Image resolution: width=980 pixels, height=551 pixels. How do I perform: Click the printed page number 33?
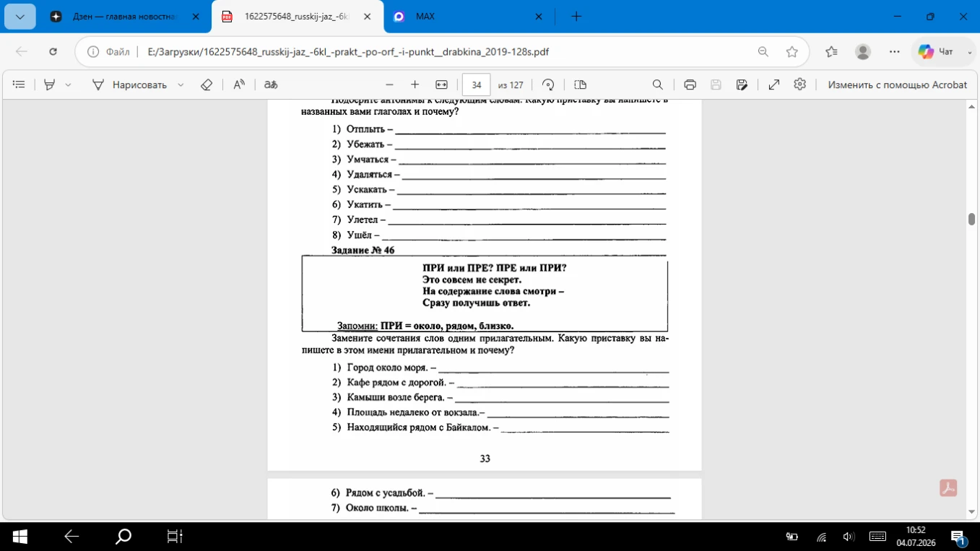(x=485, y=459)
